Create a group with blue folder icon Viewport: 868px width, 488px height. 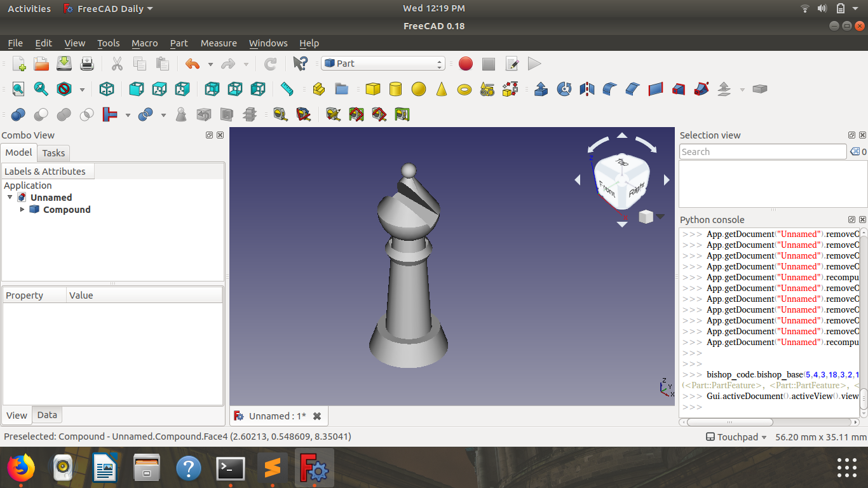[x=342, y=89]
